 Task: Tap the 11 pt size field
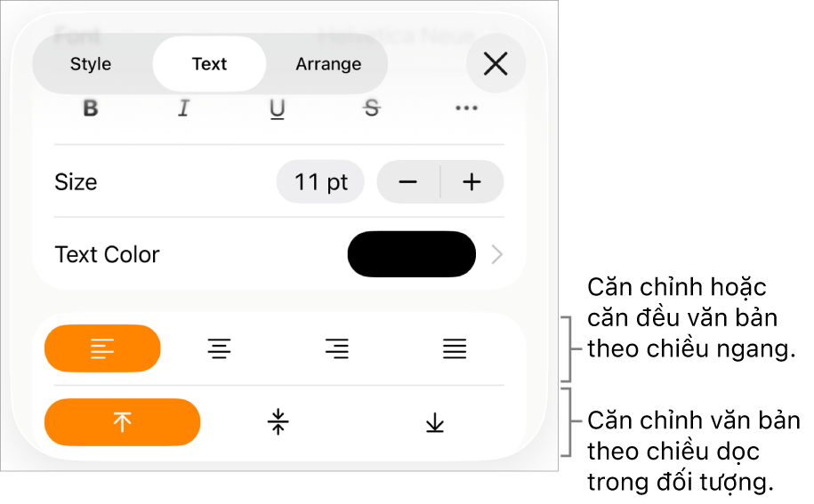(320, 182)
